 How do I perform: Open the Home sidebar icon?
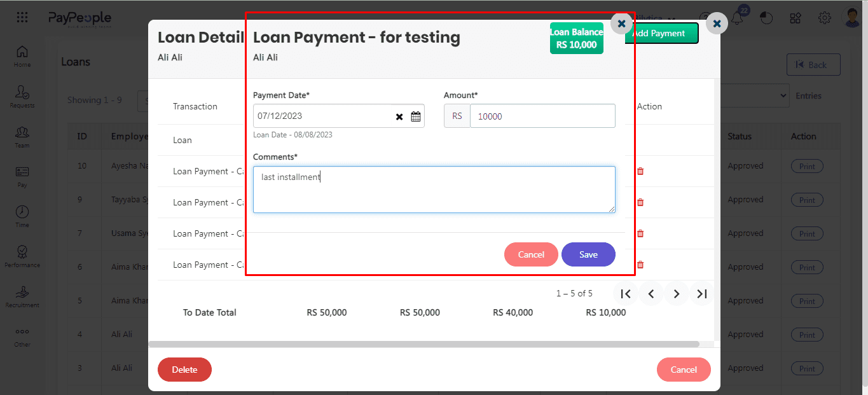[22, 56]
